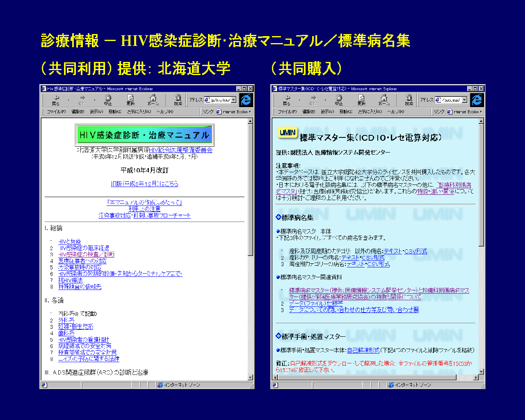Open HIV総合医療整備委員会 link

180,150
